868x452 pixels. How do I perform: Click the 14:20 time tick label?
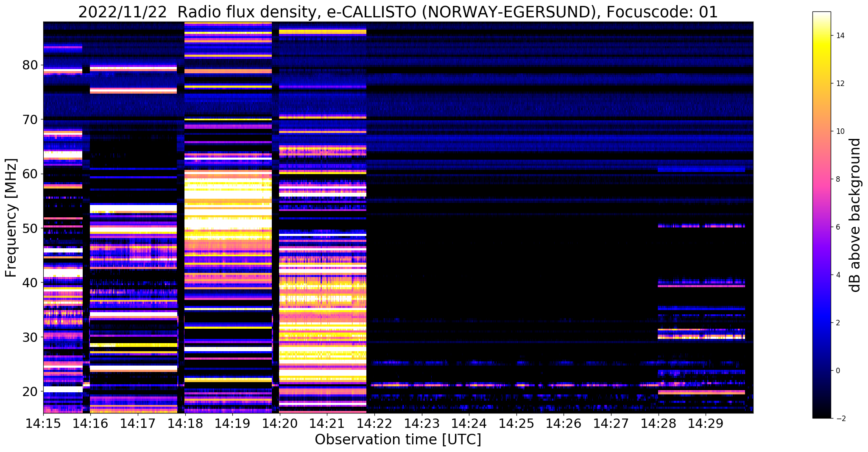(x=279, y=424)
